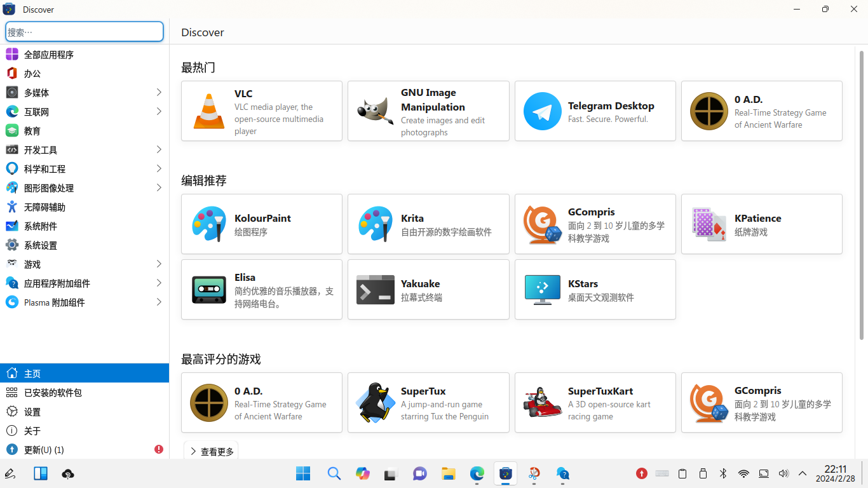Go to the 主页 home page
This screenshot has width=868, height=488.
[85, 373]
